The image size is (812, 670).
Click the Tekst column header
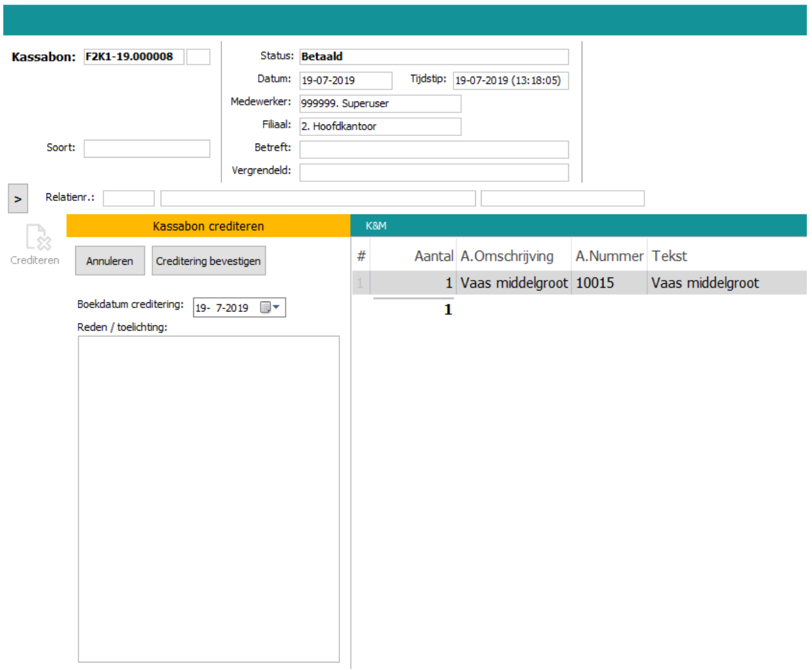click(x=669, y=256)
